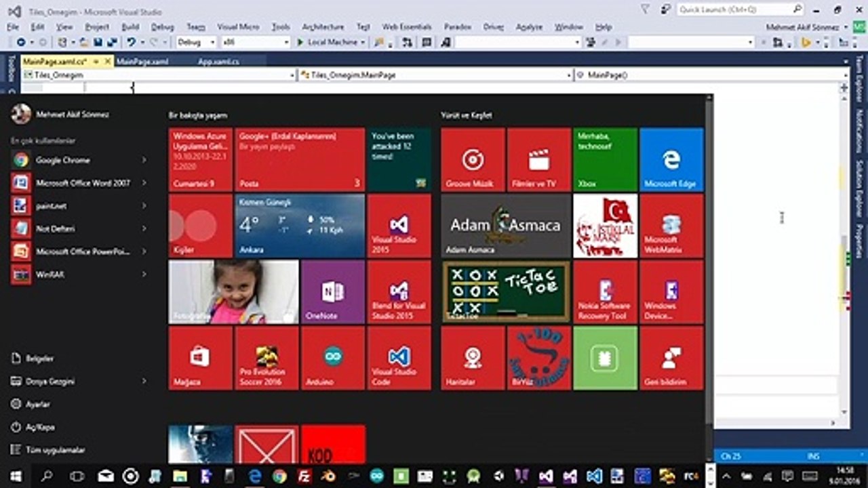Open the Architecture menu
Viewport: 868px width, 488px height.
pyautogui.click(x=323, y=27)
